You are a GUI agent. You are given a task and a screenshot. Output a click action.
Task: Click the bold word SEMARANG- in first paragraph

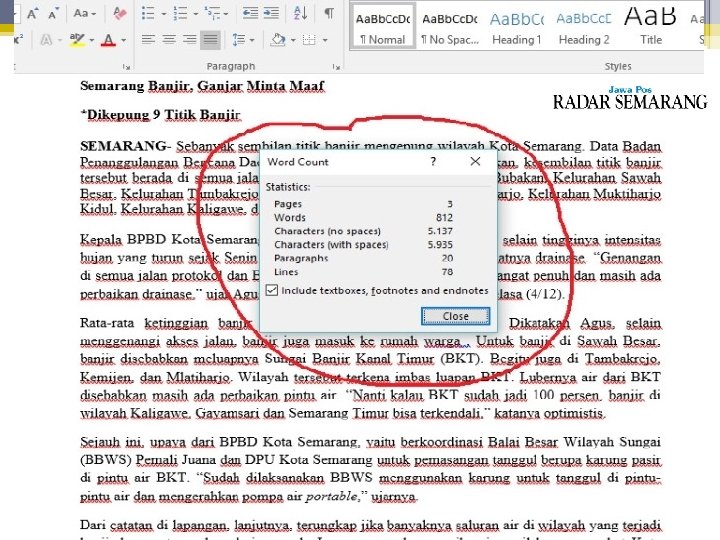[125, 146]
